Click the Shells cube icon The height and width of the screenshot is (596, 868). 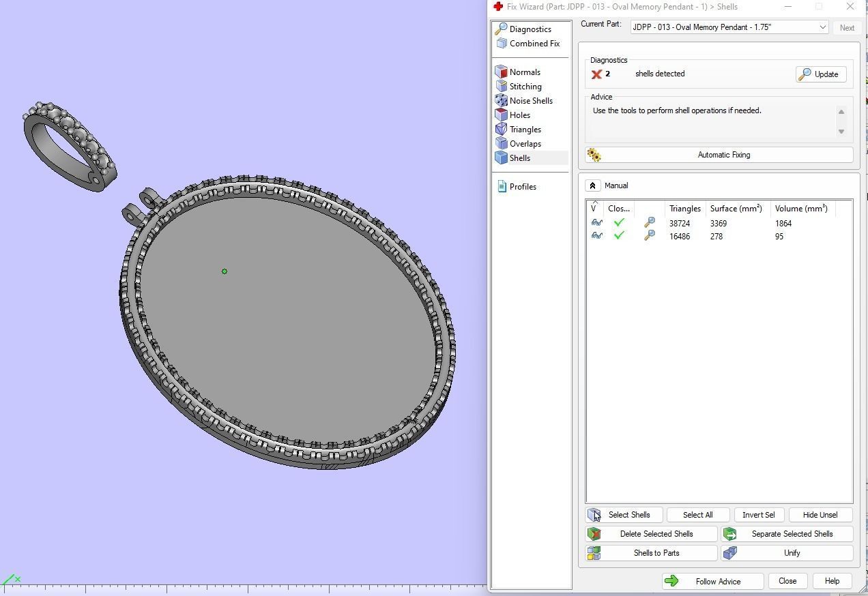[501, 158]
